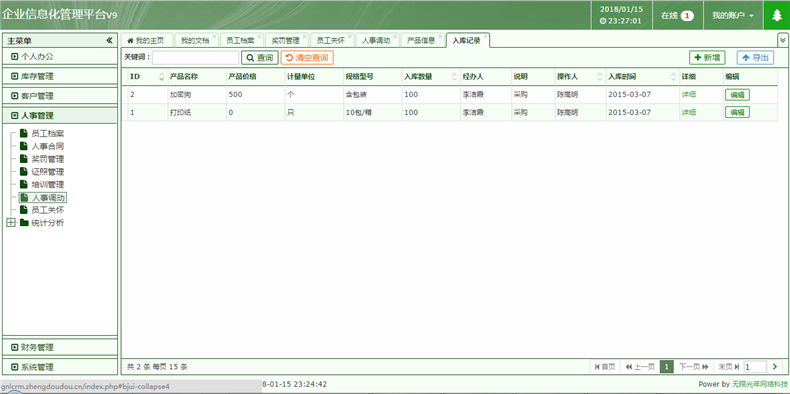The image size is (790, 394).
Task: Switch to the 人事调动 tab
Action: (376, 41)
